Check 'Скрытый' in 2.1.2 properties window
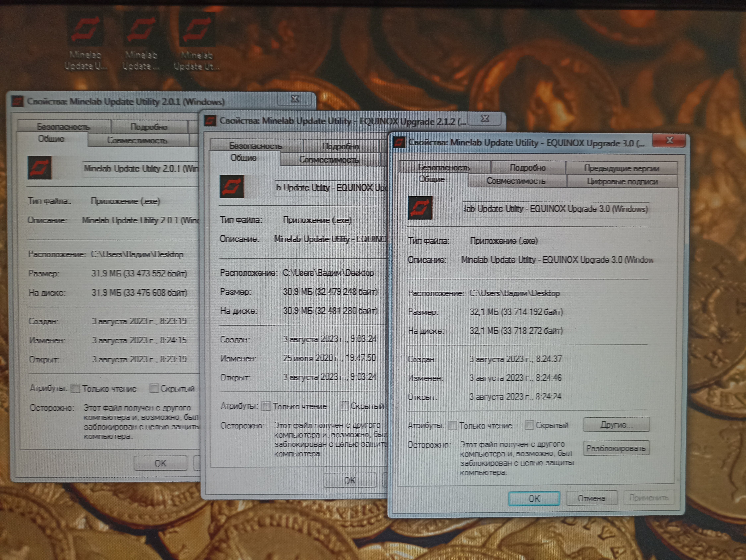The image size is (746, 560). coord(344,406)
